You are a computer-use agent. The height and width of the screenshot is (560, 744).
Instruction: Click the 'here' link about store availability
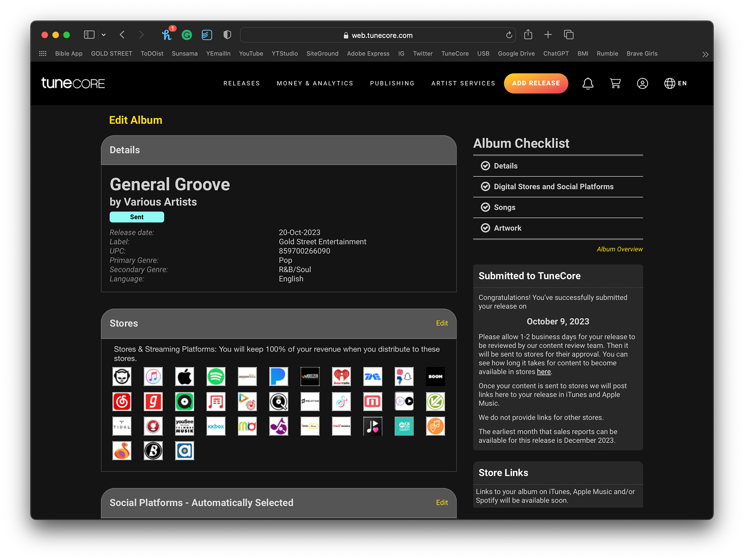(544, 372)
